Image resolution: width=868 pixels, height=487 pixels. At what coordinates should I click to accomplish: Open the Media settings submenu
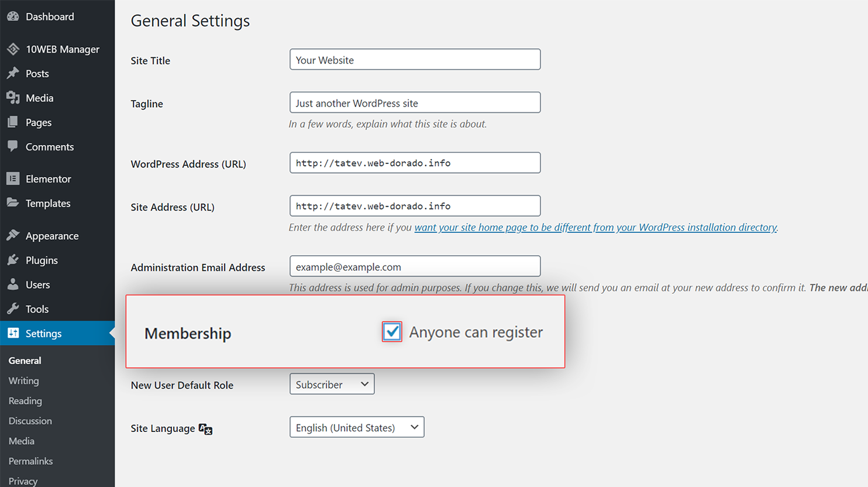(x=21, y=441)
